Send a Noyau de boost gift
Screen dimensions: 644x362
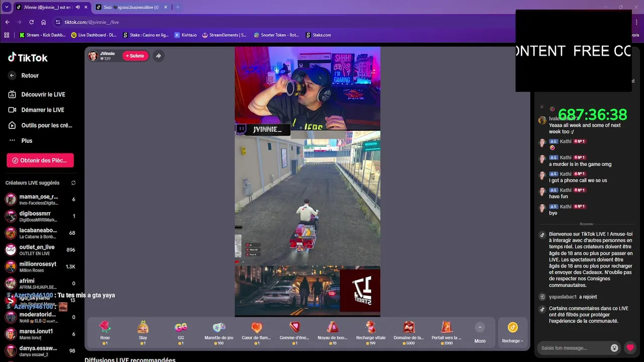[333, 333]
